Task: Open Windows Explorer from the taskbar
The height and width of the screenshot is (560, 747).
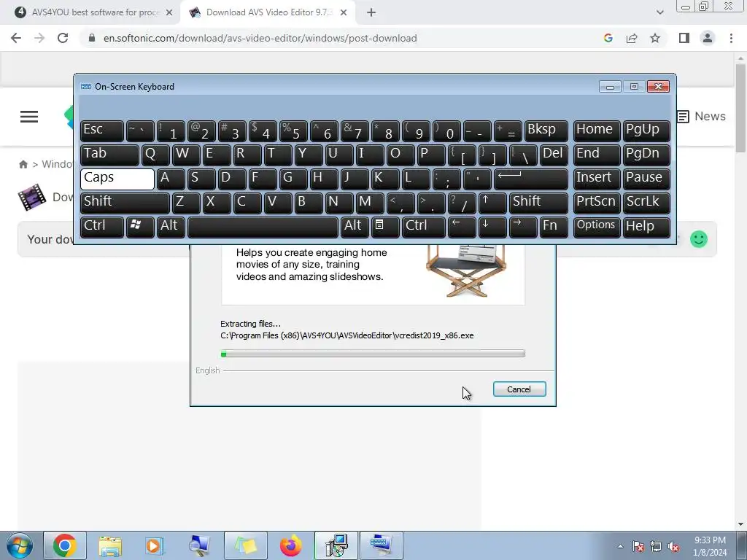Action: point(110,545)
